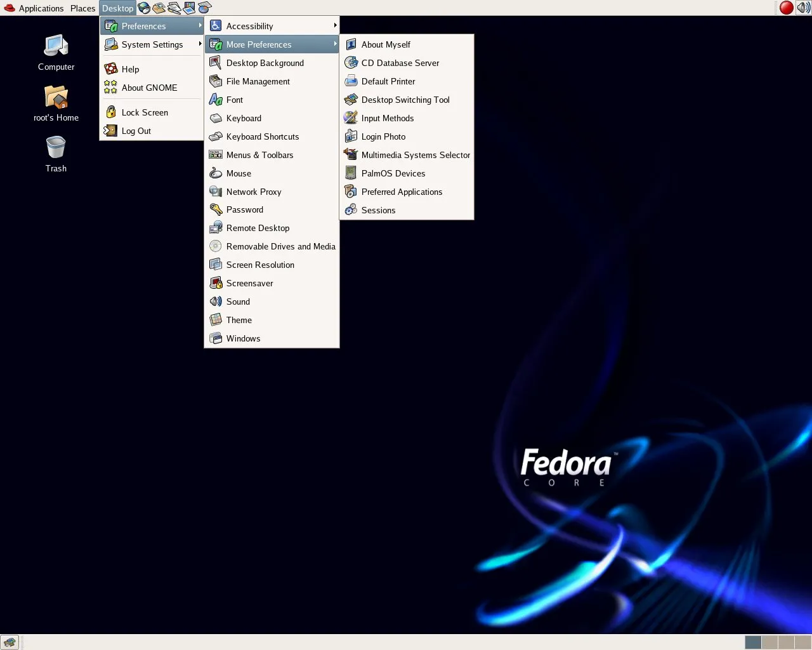This screenshot has width=812, height=650.
Task: Click the Trash icon on desktop
Action: 56,148
